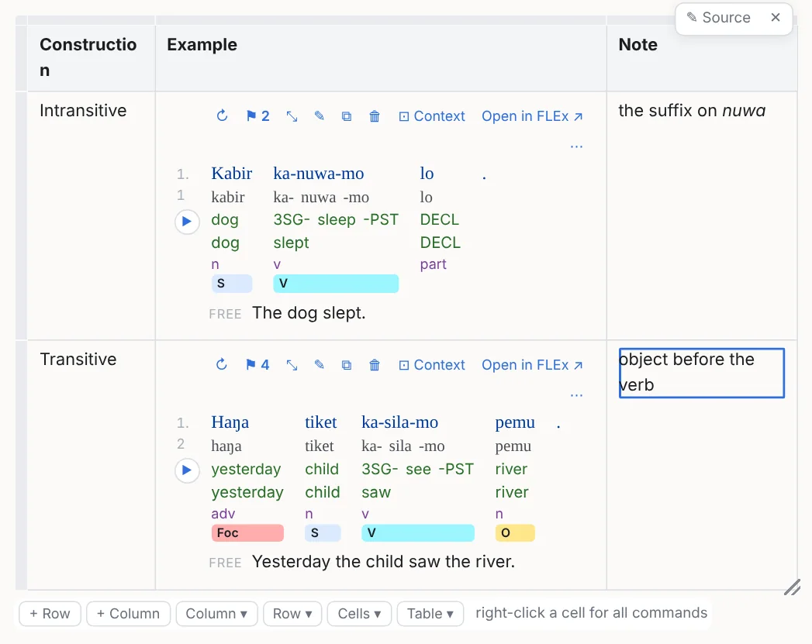Select the red Foc tag
The height and width of the screenshot is (644, 812).
point(247,532)
